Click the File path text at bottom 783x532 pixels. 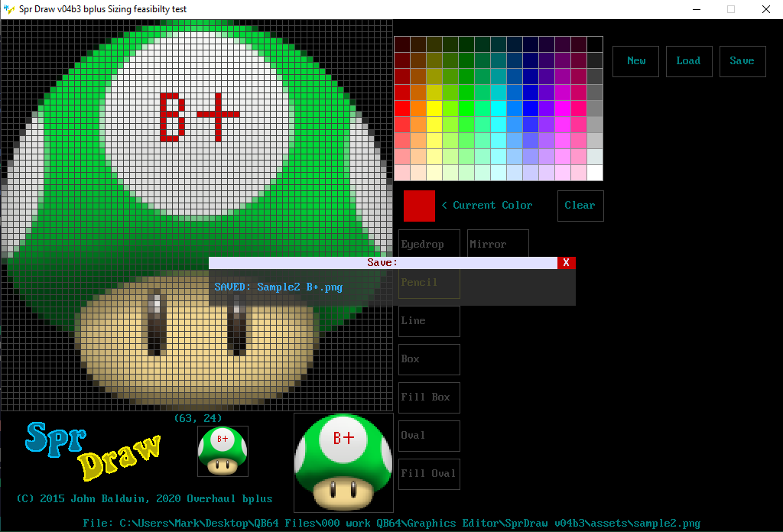click(x=391, y=523)
